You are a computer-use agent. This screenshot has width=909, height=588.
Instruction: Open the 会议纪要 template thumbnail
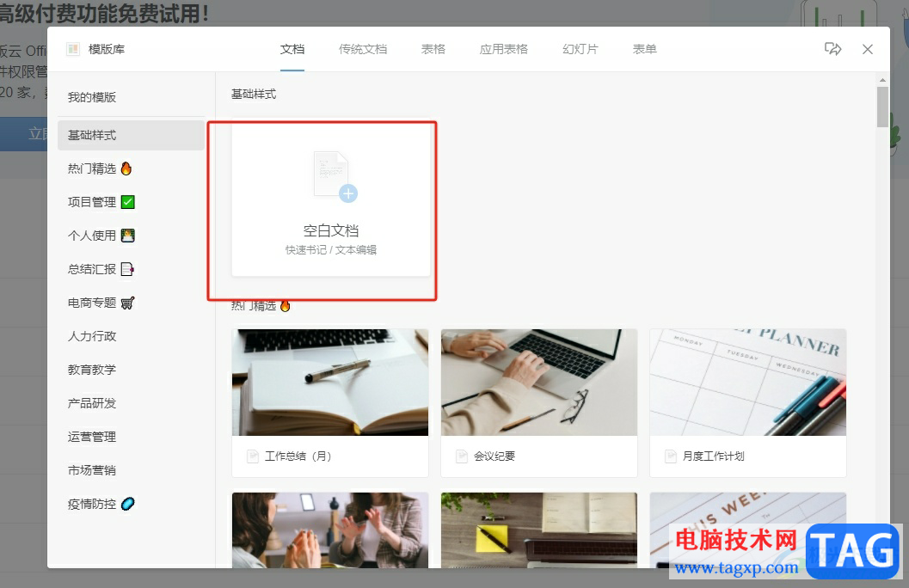pos(538,383)
